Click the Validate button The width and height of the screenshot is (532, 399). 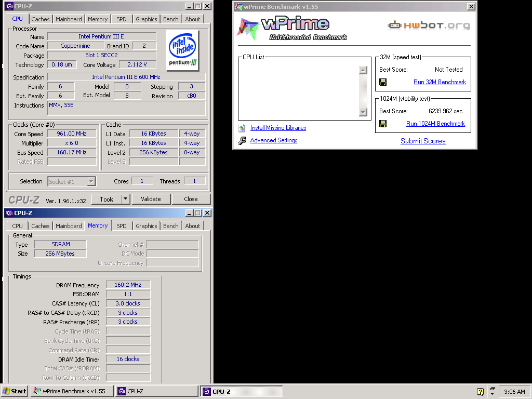151,199
